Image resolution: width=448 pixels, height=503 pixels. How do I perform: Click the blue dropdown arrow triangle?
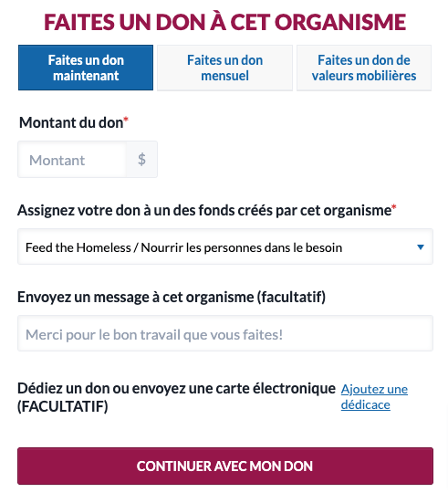421,247
